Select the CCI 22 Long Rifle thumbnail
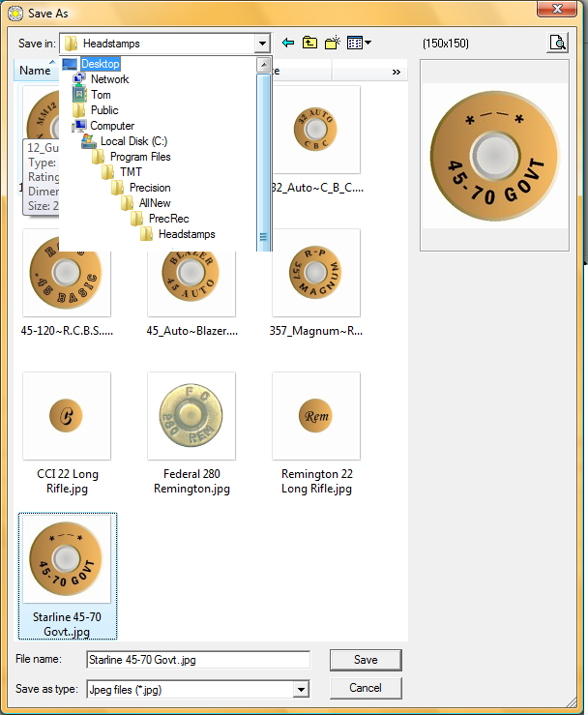The width and height of the screenshot is (588, 715). 67,416
